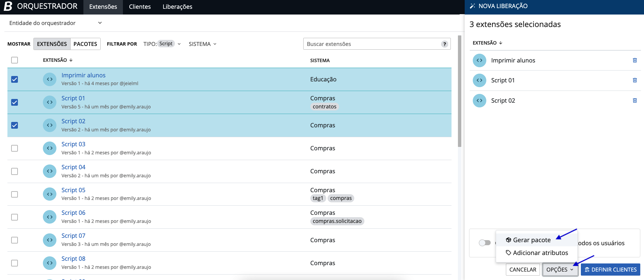Viewport: 644px width, 280px height.
Task: Remove Script 01 with its trash icon
Action: pyautogui.click(x=635, y=80)
